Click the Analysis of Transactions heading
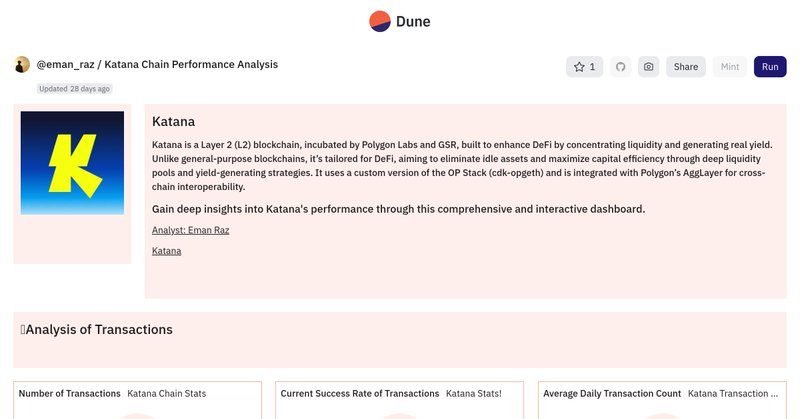 (x=96, y=330)
